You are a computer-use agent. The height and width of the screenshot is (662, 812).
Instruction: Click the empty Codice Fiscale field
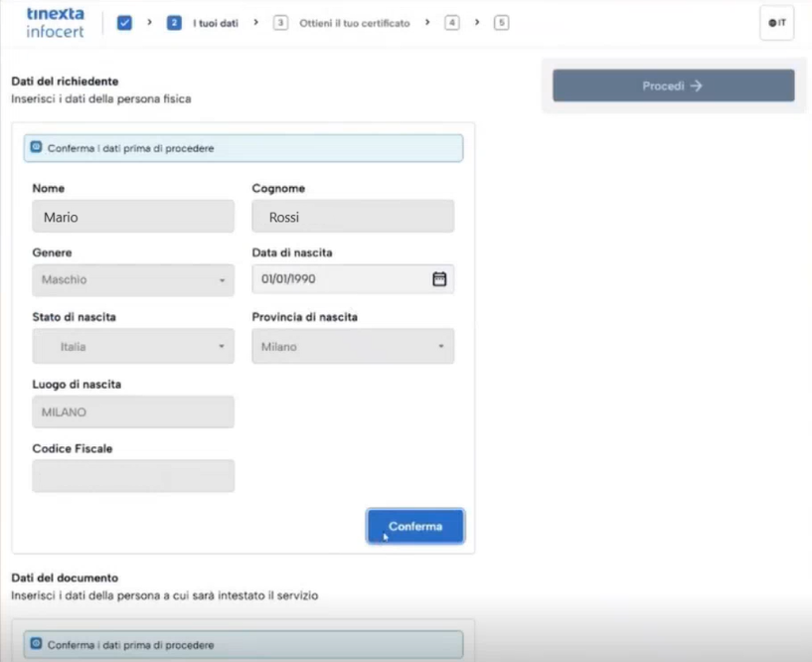tap(133, 476)
